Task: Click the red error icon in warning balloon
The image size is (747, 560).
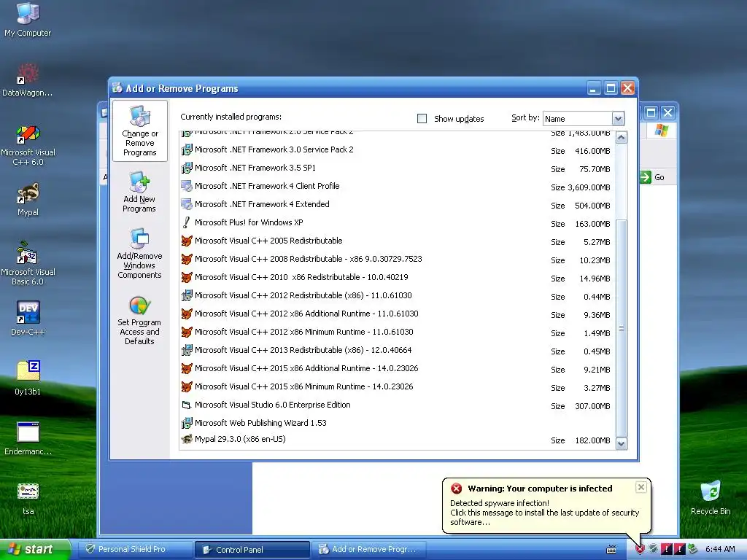Action: click(457, 488)
